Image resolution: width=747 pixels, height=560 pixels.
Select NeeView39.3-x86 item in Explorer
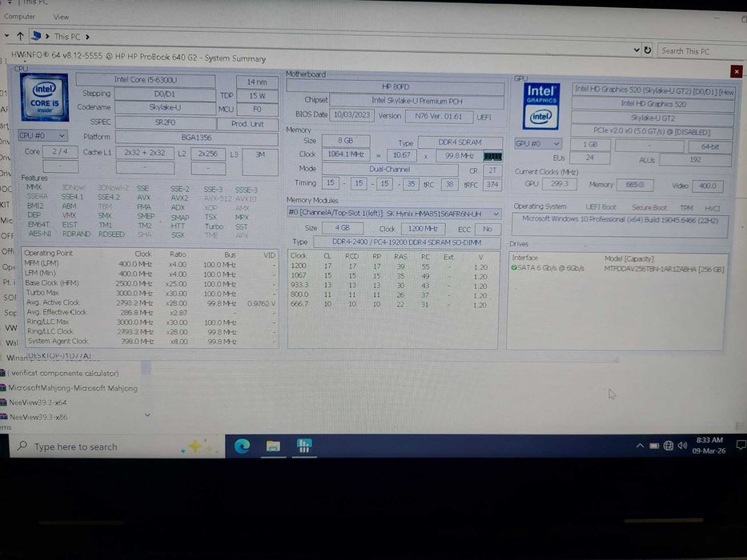coord(38,417)
